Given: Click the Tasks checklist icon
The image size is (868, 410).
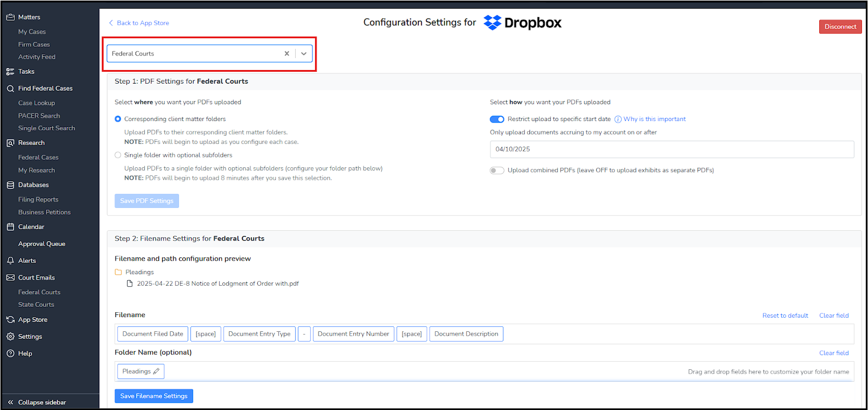Looking at the screenshot, I should click(x=10, y=72).
